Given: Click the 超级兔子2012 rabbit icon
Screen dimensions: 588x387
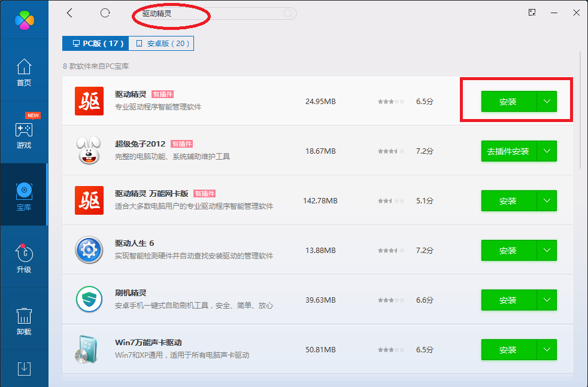Looking at the screenshot, I should click(x=89, y=151).
